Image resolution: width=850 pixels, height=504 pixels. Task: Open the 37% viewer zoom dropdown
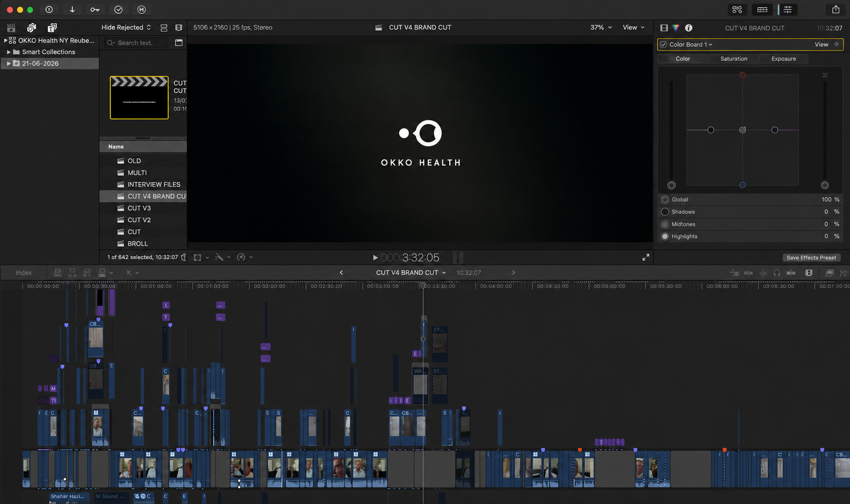[x=601, y=28]
